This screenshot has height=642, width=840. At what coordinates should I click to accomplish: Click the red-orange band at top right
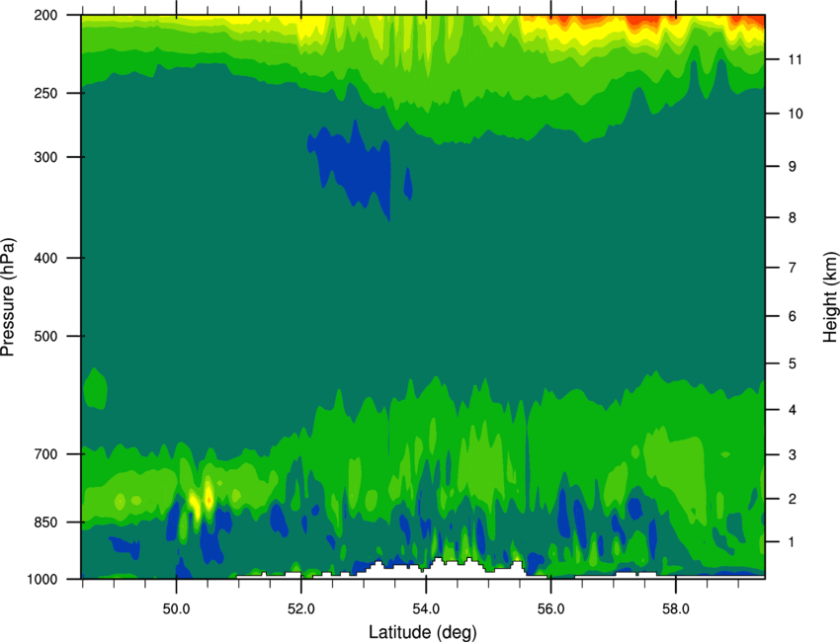click(643, 22)
